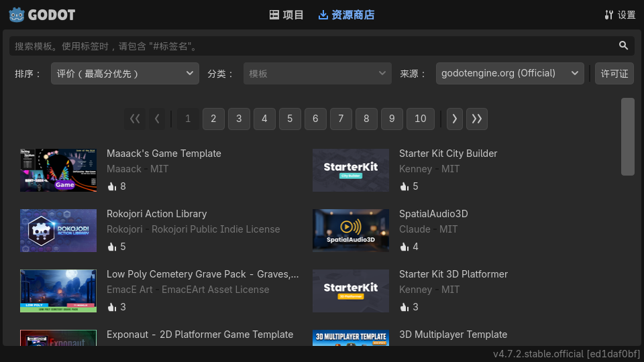Click the Godot logo icon
The image size is (644, 362).
(x=16, y=15)
